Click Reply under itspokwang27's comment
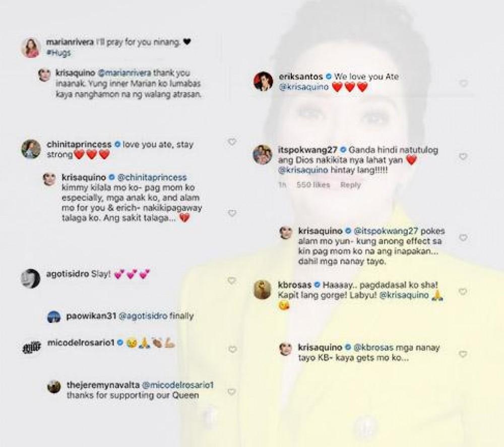This screenshot has width=504, height=447. click(x=351, y=185)
